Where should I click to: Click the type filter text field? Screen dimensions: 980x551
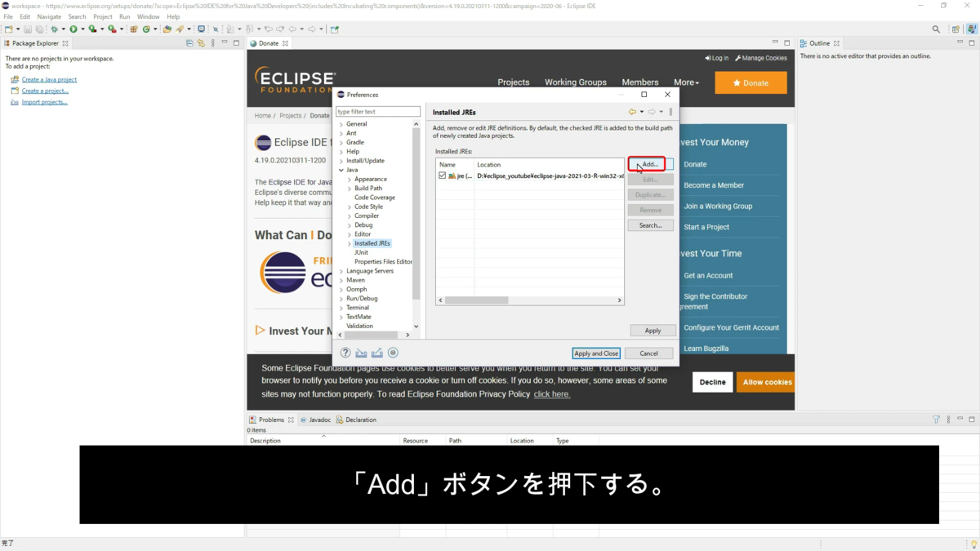(x=377, y=112)
